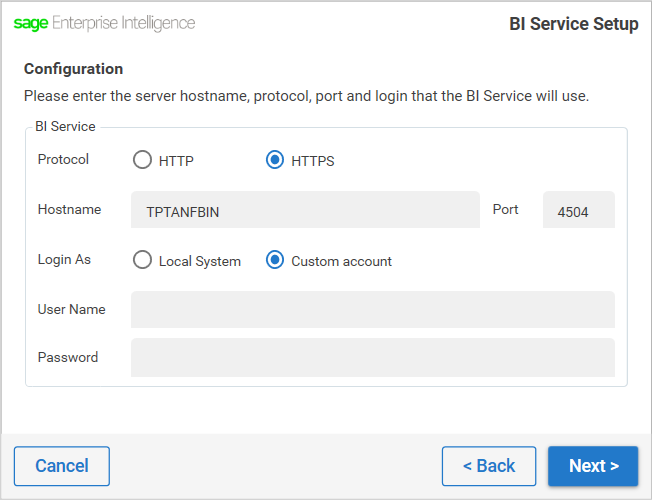Select the HTTP protocol radio button
Screen dimensions: 652x500
click(x=142, y=160)
